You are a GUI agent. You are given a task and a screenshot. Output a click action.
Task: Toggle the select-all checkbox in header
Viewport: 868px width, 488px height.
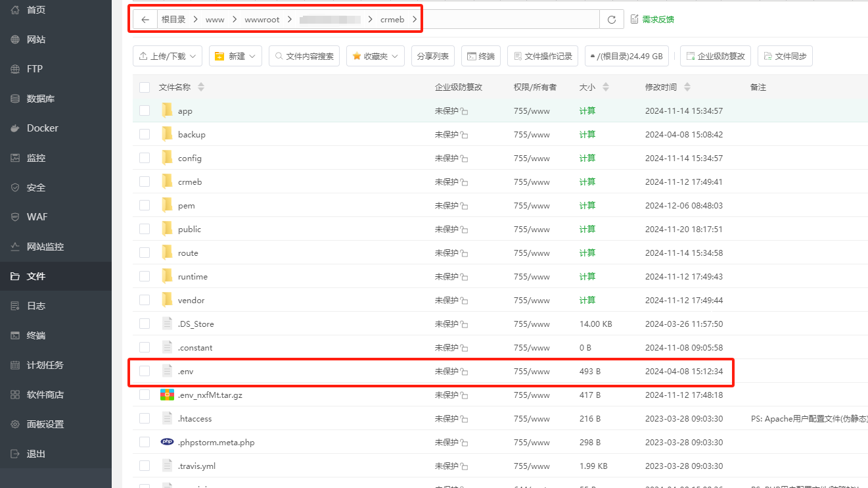(145, 87)
